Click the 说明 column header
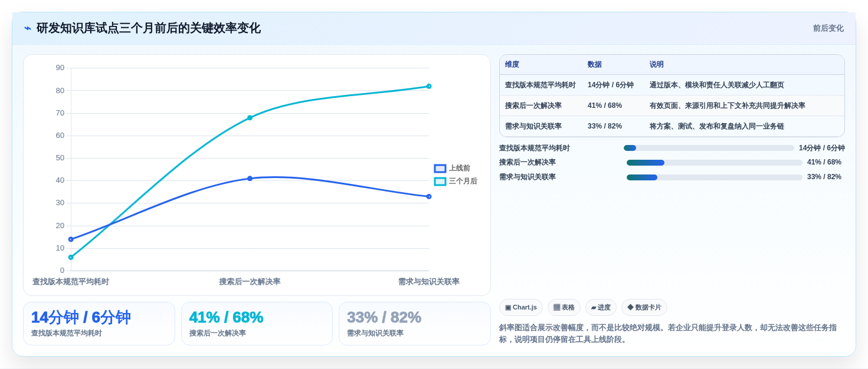Image resolution: width=868 pixels, height=369 pixels. pyautogui.click(x=657, y=65)
